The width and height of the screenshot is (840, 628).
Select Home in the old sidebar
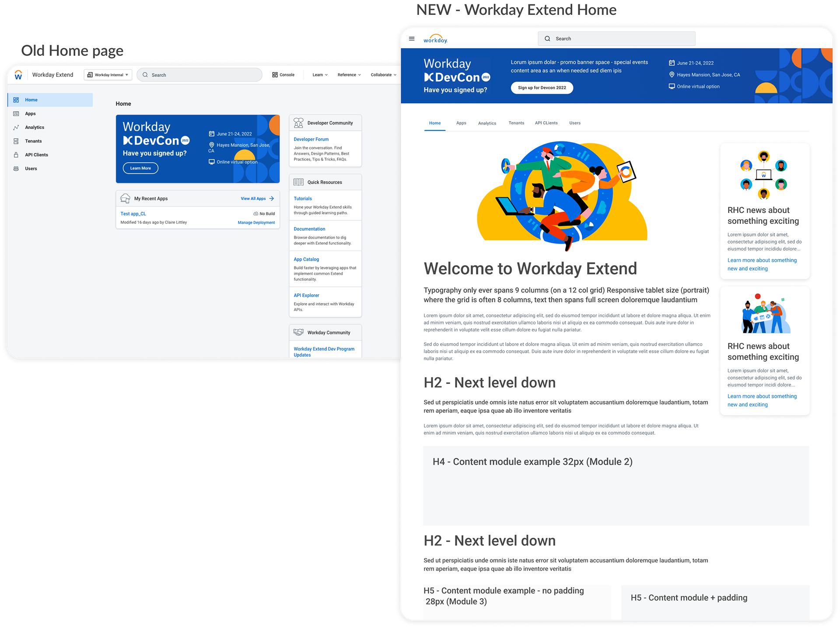pos(50,100)
